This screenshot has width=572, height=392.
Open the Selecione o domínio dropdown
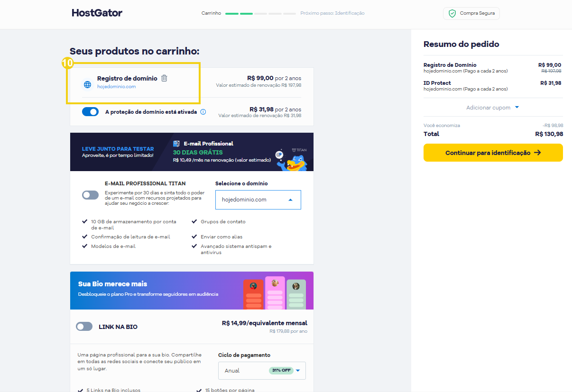coord(258,200)
